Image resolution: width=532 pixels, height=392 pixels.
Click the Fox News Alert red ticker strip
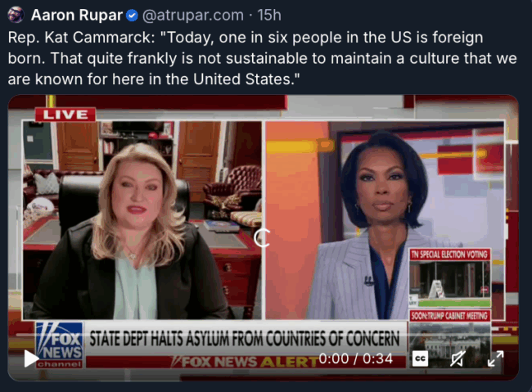click(246, 362)
